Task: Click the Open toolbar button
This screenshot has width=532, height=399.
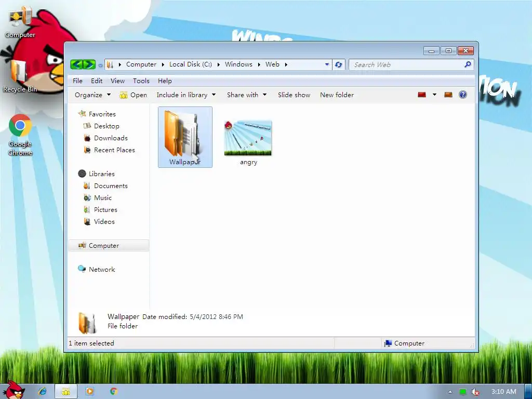Action: pos(134,95)
